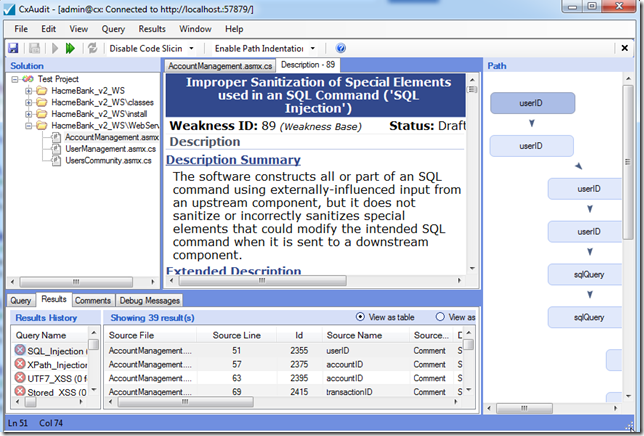Screen dimensions: 644x436
Task: Switch to the Query tab
Action: click(x=21, y=301)
